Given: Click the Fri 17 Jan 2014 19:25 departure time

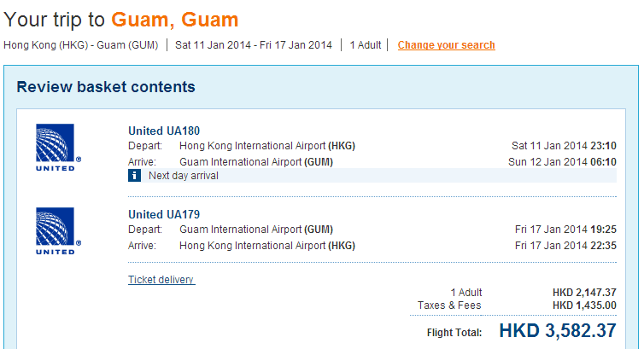Looking at the screenshot, I should (x=565, y=230).
